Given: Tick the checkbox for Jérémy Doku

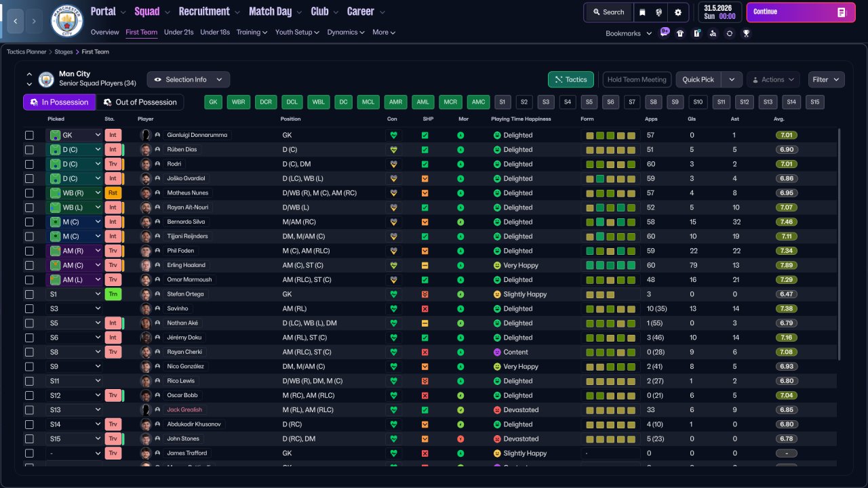Looking at the screenshot, I should pos(29,338).
